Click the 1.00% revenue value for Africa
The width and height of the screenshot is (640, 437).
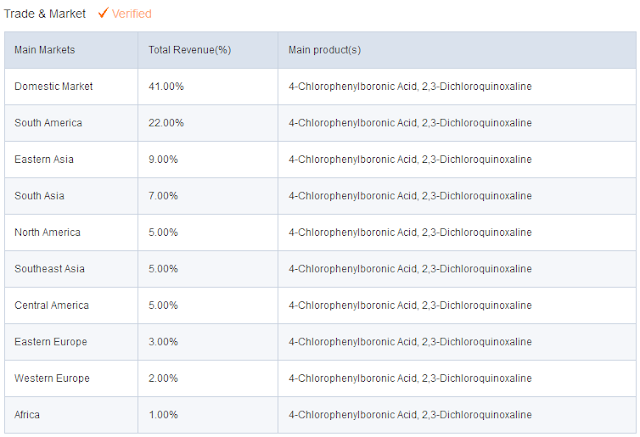pos(163,415)
